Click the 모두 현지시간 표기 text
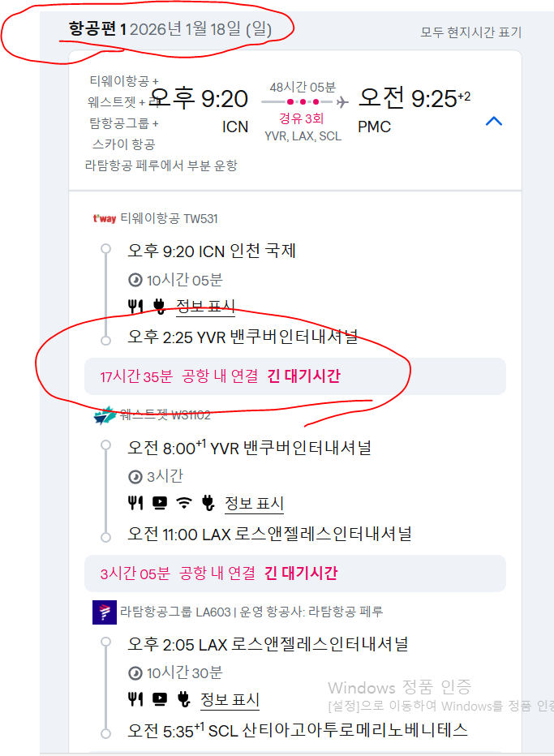The height and width of the screenshot is (756, 554). (x=471, y=32)
